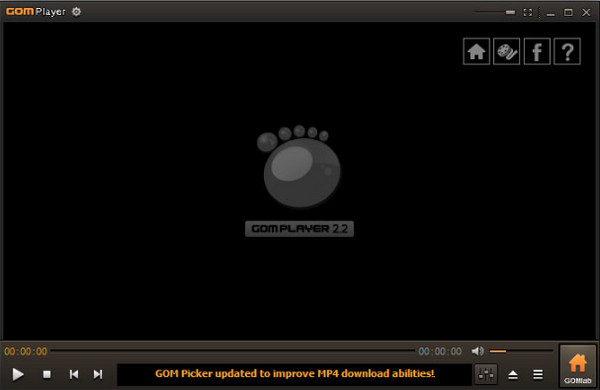Screen dimensions: 600x390
Task: Skip to the next track
Action: [98, 374]
